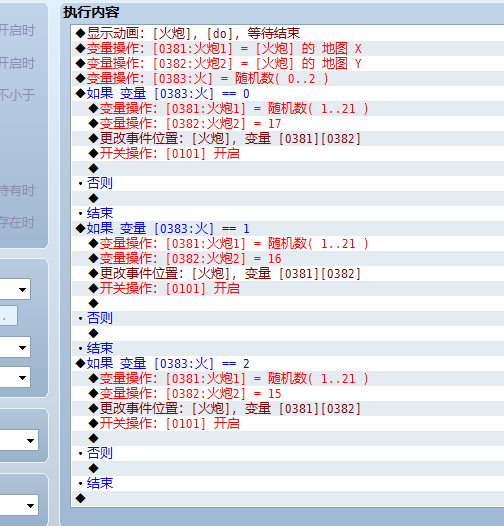The image size is (504, 526).
Task: Select 更改事件位置 row under the == 0 condition
Action: (288, 139)
